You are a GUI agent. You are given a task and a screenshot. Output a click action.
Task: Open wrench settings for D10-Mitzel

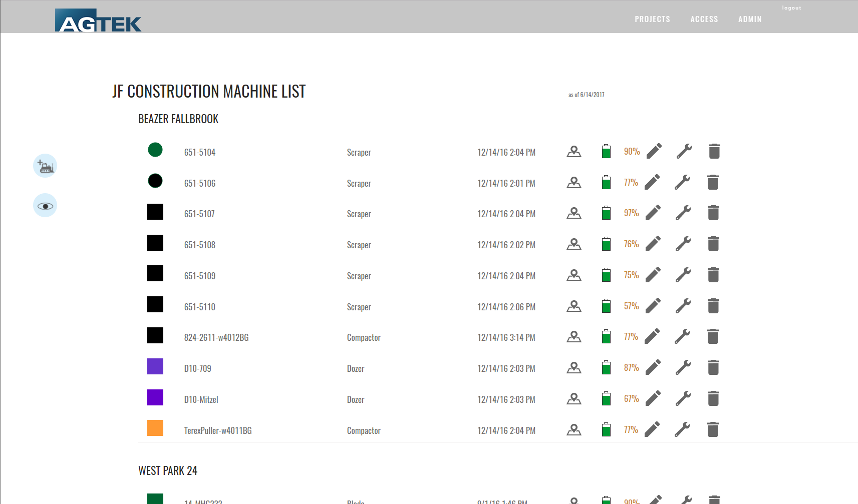pos(683,399)
